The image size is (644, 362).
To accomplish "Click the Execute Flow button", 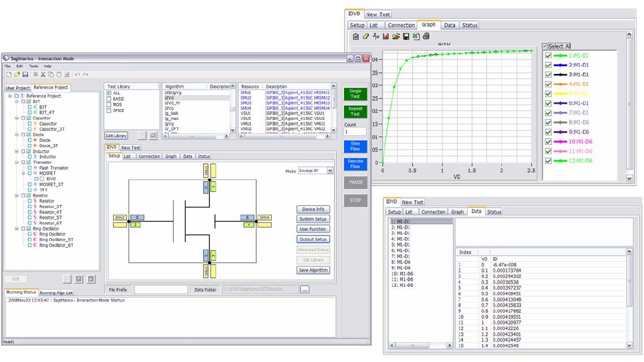I will (355, 164).
